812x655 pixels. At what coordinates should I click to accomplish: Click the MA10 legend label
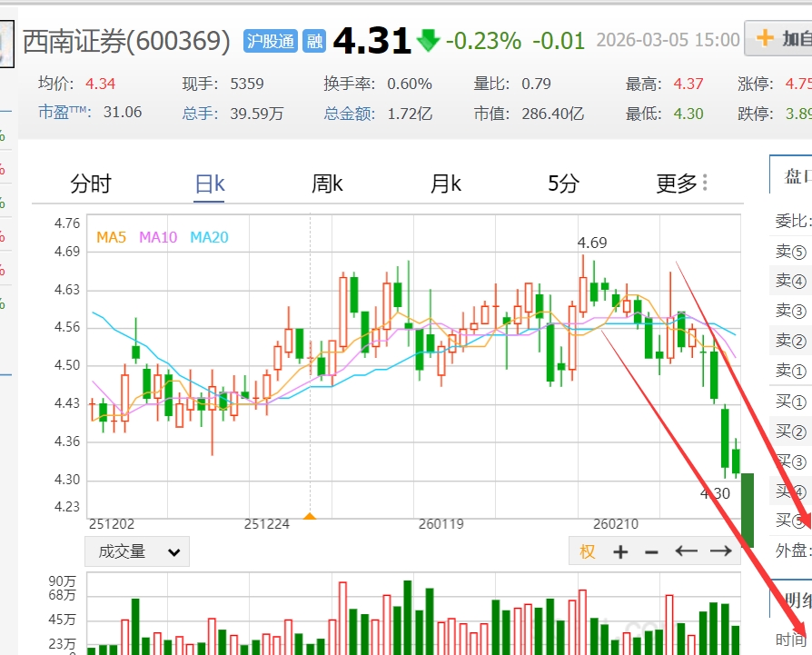point(158,237)
